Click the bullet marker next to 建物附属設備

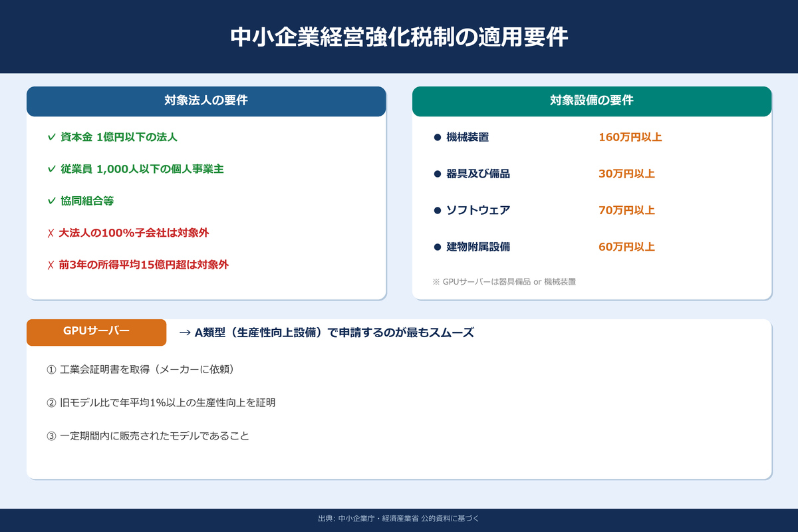(x=437, y=247)
